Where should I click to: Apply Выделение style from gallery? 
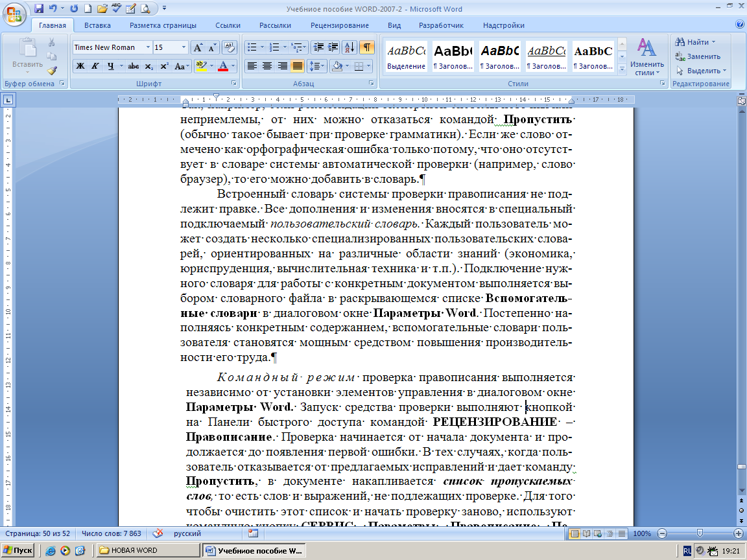(x=407, y=56)
